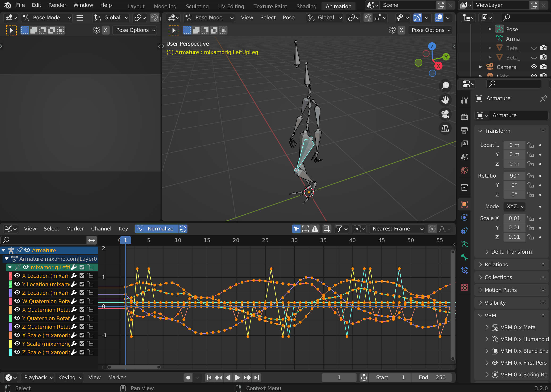551x392 pixels.
Task: Open the Key menu in graph editor
Action: (x=123, y=229)
